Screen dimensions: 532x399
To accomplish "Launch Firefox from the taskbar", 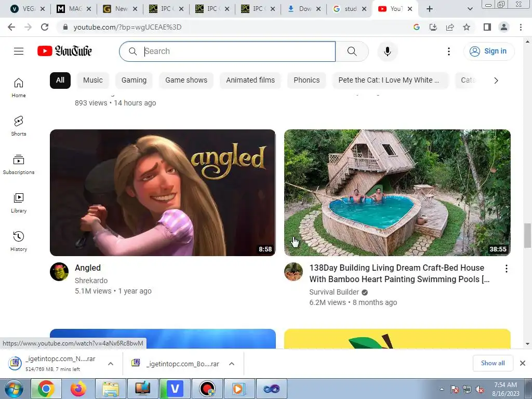I will click(x=78, y=389).
